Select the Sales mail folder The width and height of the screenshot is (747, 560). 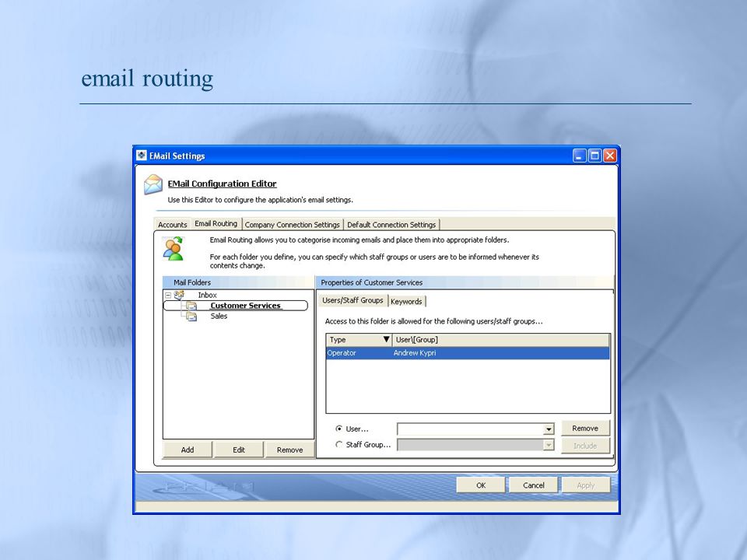[219, 317]
